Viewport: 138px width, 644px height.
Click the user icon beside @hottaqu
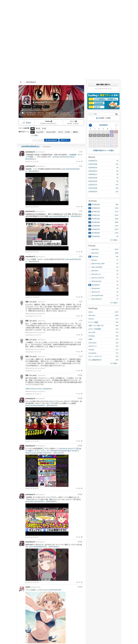[90, 257]
